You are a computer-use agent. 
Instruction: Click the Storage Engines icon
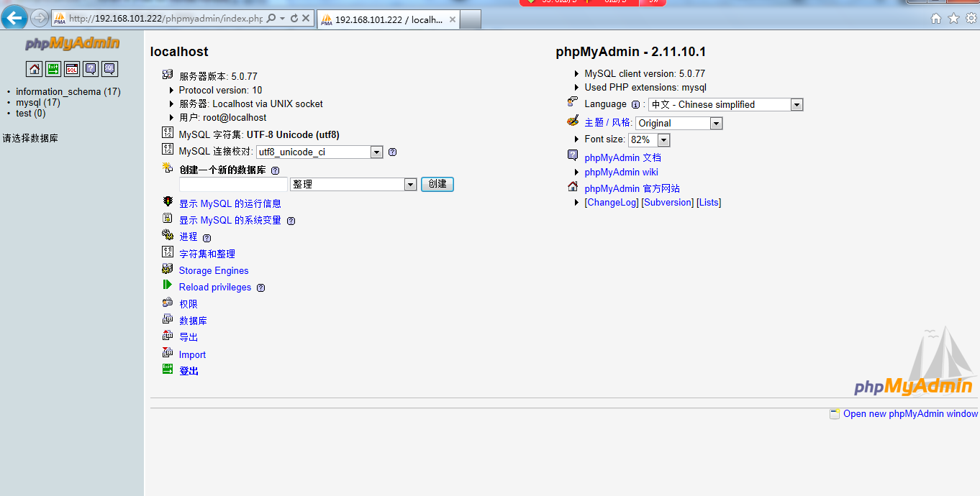(168, 269)
